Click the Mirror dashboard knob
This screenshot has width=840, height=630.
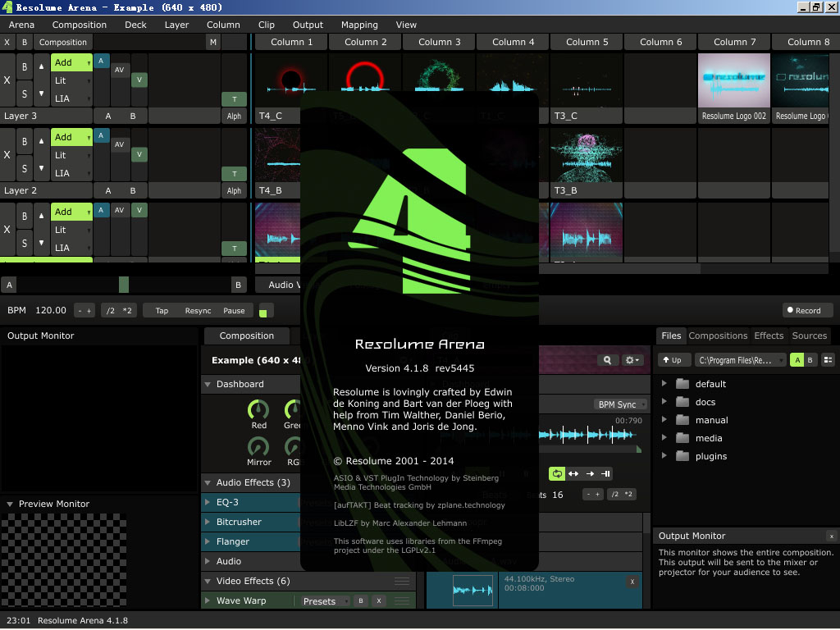point(258,447)
